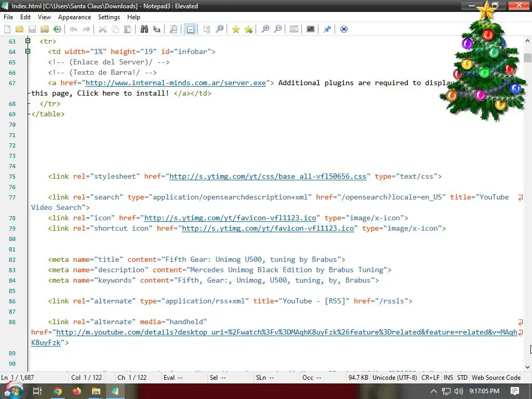The height and width of the screenshot is (399, 532).
Task: Open File Explorer from taskbar
Action: 96,392
